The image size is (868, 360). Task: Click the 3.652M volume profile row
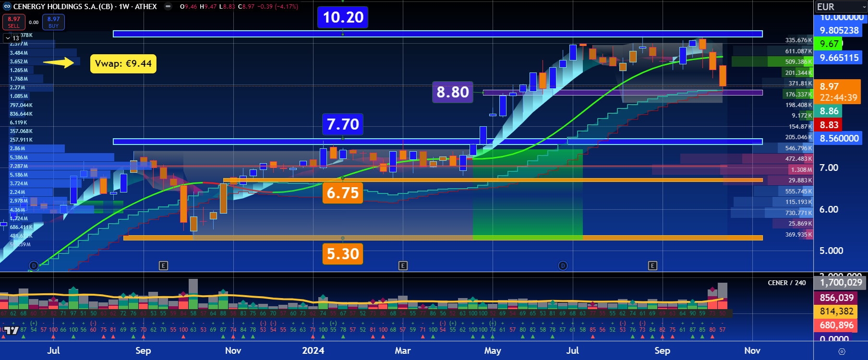pyautogui.click(x=19, y=61)
